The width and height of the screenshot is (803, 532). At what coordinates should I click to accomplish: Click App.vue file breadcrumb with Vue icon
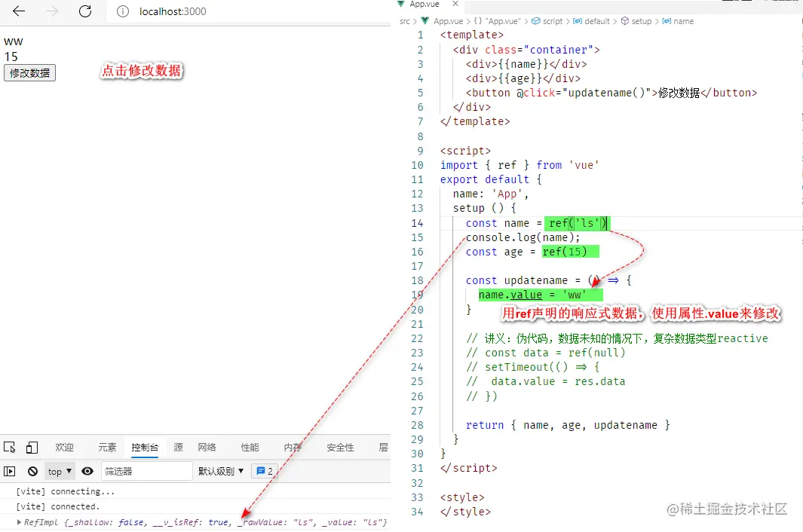[442, 21]
